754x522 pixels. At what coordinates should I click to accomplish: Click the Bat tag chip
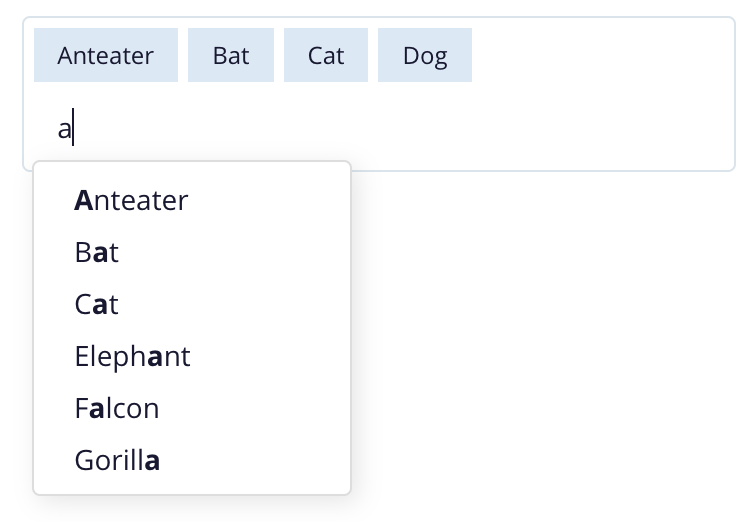tap(230, 55)
